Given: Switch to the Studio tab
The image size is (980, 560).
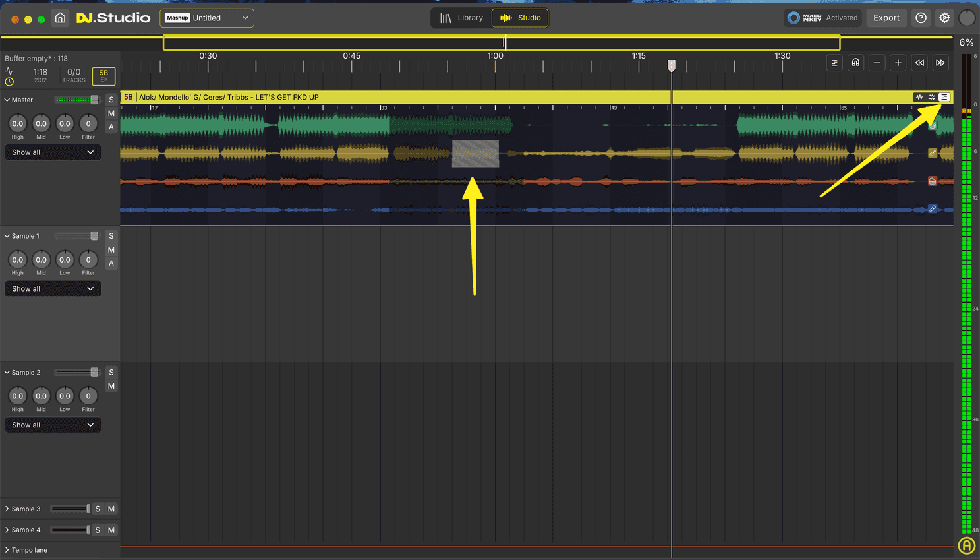Looking at the screenshot, I should [x=520, y=18].
